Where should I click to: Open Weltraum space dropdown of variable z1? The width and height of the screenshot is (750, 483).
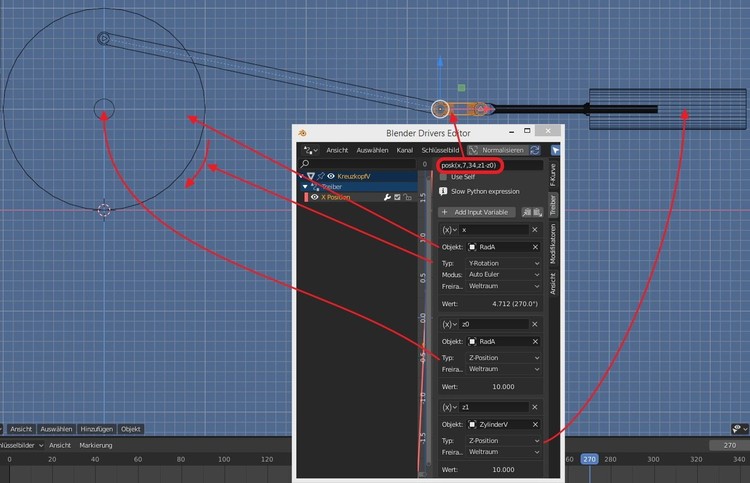coord(504,452)
